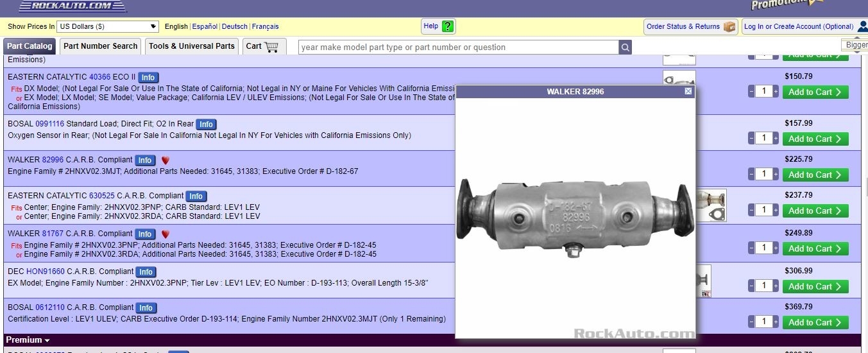This screenshot has height=353, width=868.
Task: Collapse the Premium section header
Action: [x=28, y=340]
